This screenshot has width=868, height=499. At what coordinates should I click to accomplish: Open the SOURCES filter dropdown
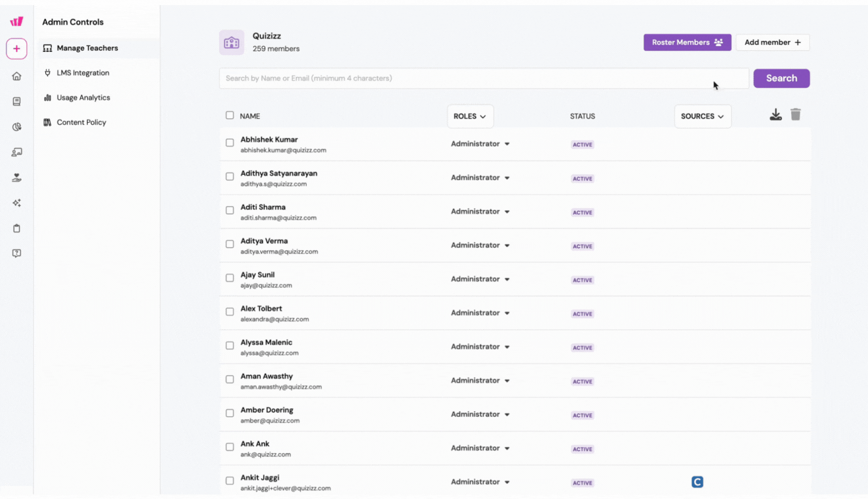(x=703, y=116)
